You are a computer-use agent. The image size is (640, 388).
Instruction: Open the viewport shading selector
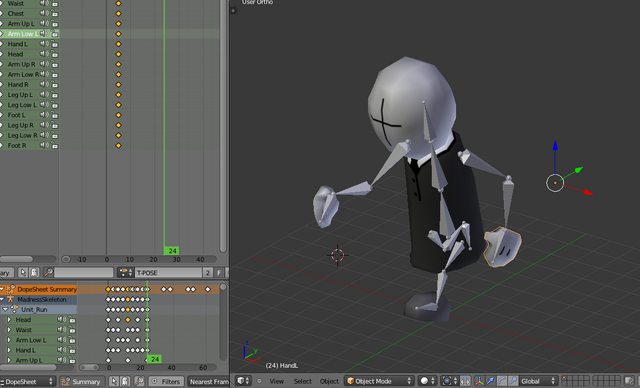(x=427, y=381)
